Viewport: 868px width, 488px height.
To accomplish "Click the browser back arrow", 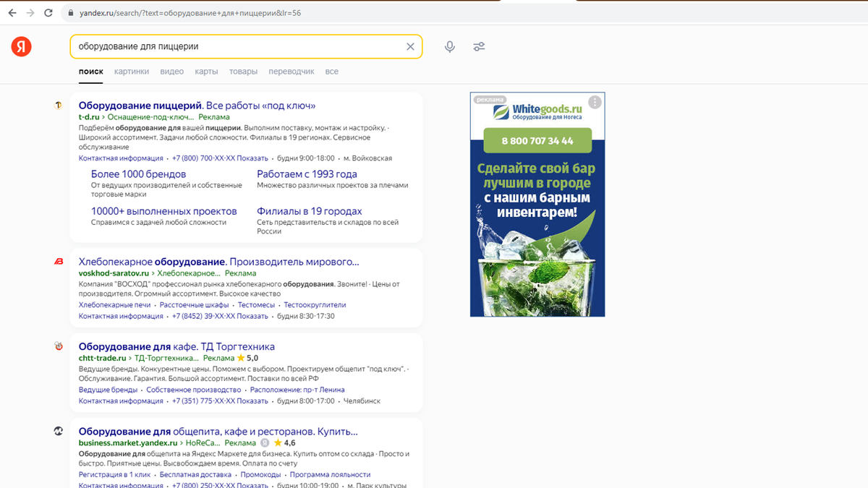I will [12, 13].
